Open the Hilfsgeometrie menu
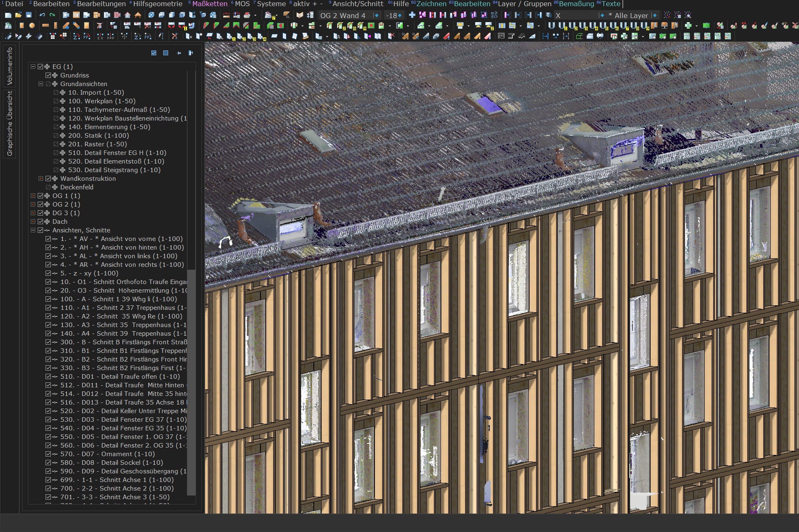Screen dimensions: 799x532 [158, 4]
